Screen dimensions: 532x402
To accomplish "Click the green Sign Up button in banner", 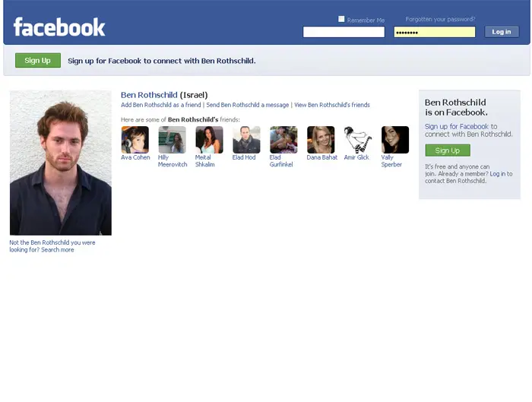I will pyautogui.click(x=38, y=60).
